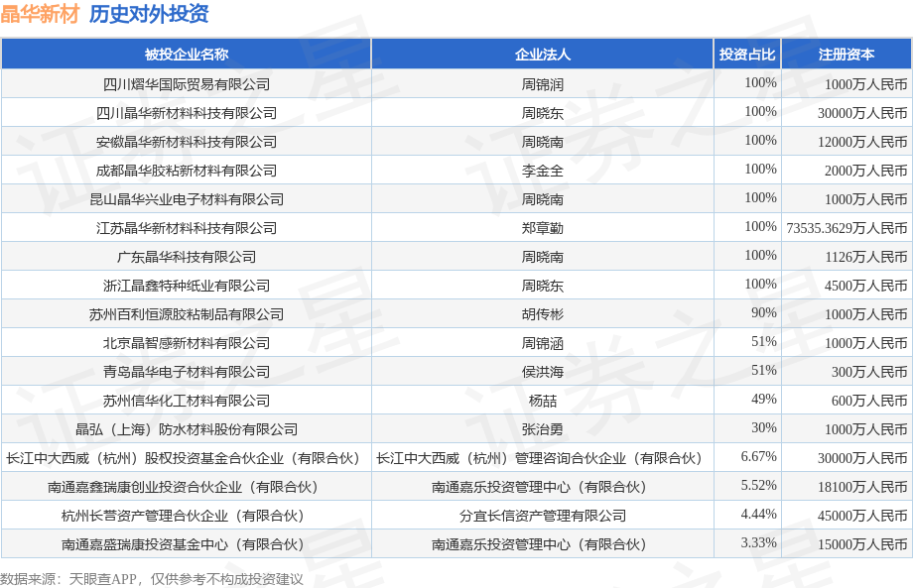
Task: Click legal person 郑章勤
Action: point(542,228)
